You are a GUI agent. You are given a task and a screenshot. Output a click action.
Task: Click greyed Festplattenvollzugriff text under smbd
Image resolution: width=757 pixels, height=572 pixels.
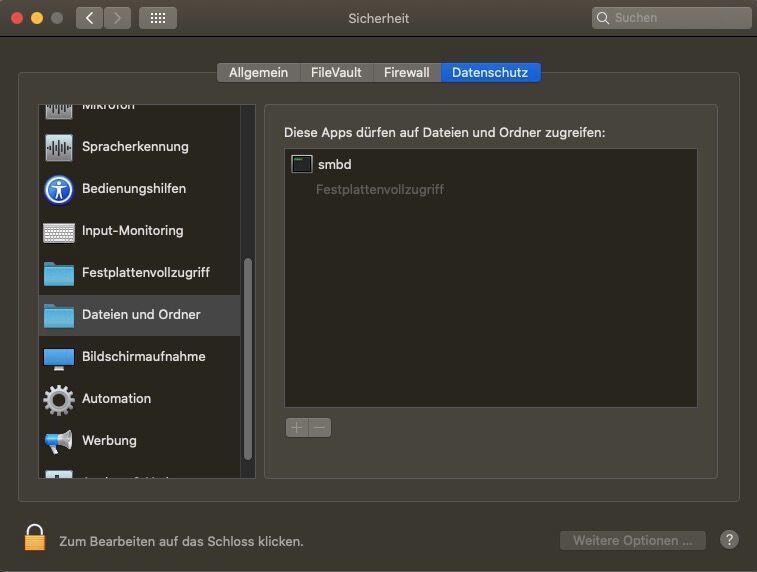pyautogui.click(x=380, y=190)
